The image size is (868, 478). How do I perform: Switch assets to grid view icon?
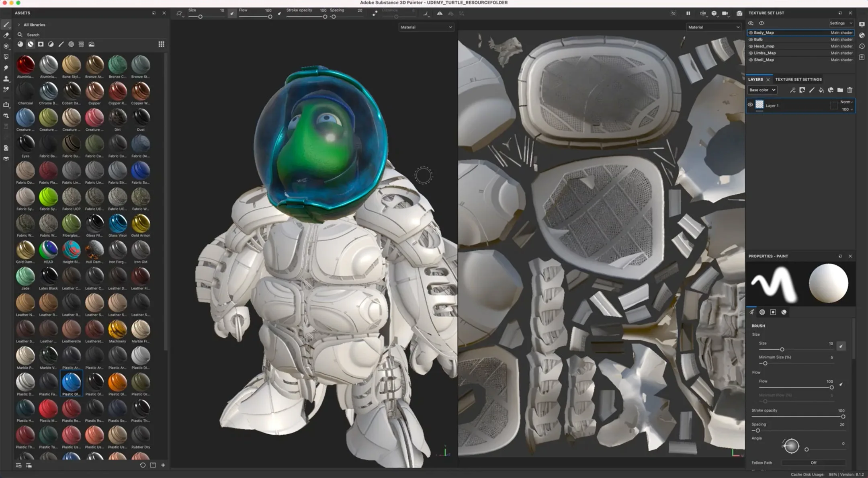[161, 44]
